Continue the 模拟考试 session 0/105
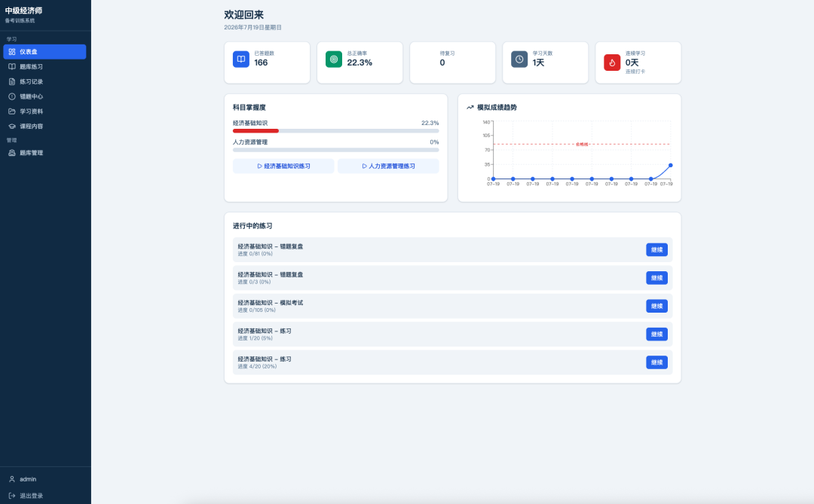Image resolution: width=814 pixels, height=504 pixels. click(656, 306)
